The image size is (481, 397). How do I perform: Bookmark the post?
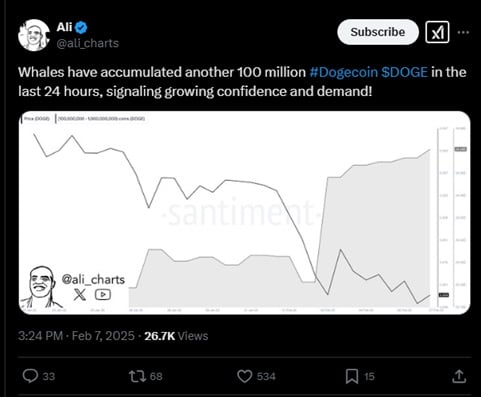click(352, 376)
